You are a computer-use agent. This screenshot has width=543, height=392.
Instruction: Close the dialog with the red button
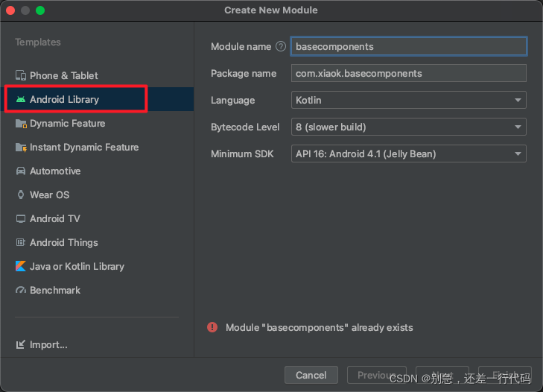point(10,10)
